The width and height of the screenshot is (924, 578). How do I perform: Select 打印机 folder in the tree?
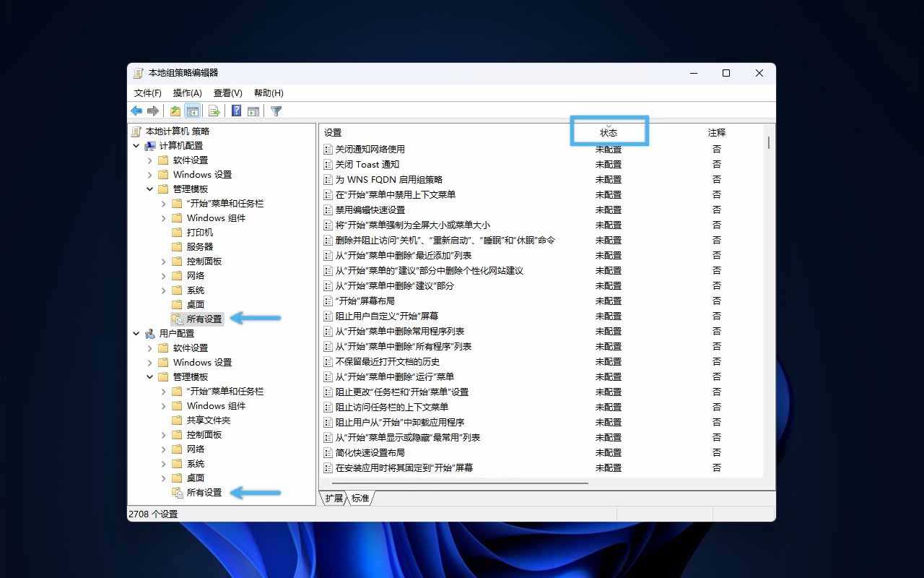pyautogui.click(x=199, y=233)
